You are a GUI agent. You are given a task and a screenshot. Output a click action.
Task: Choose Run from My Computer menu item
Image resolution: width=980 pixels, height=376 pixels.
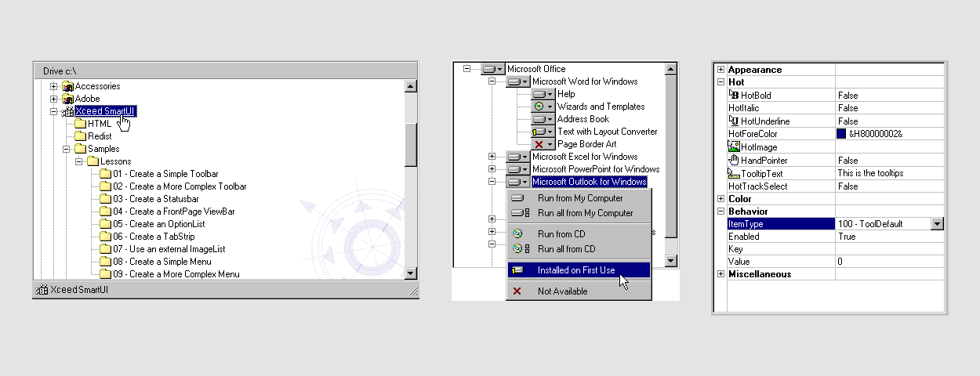pyautogui.click(x=579, y=198)
